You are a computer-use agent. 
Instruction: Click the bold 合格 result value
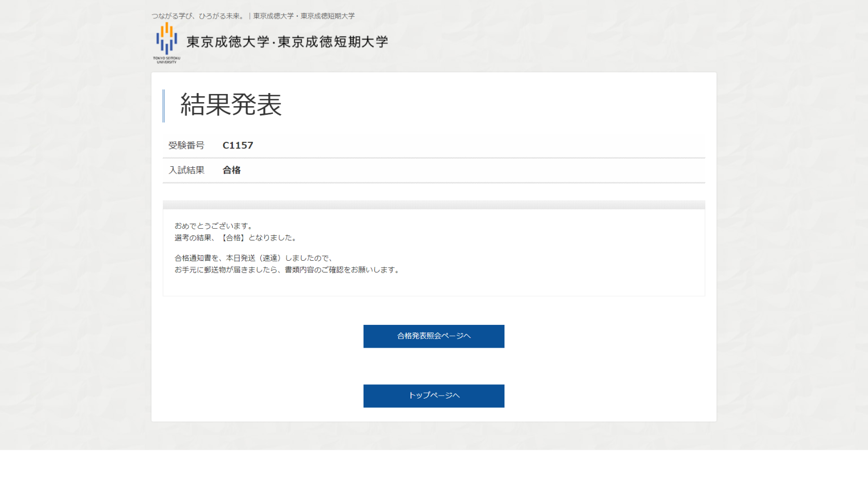pos(231,170)
